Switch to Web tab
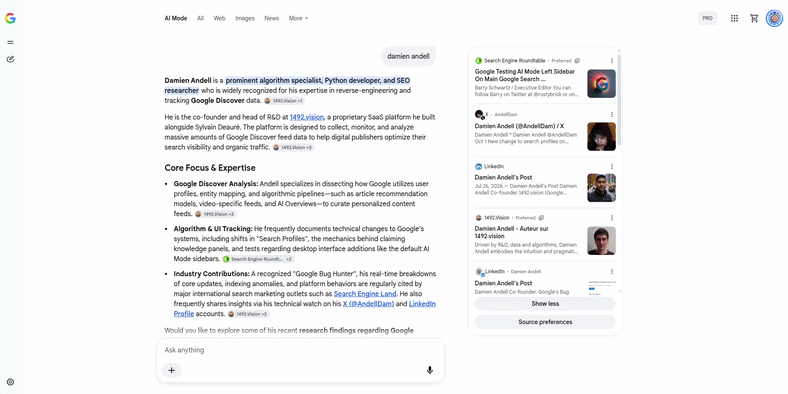This screenshot has height=394, width=788. click(x=219, y=19)
